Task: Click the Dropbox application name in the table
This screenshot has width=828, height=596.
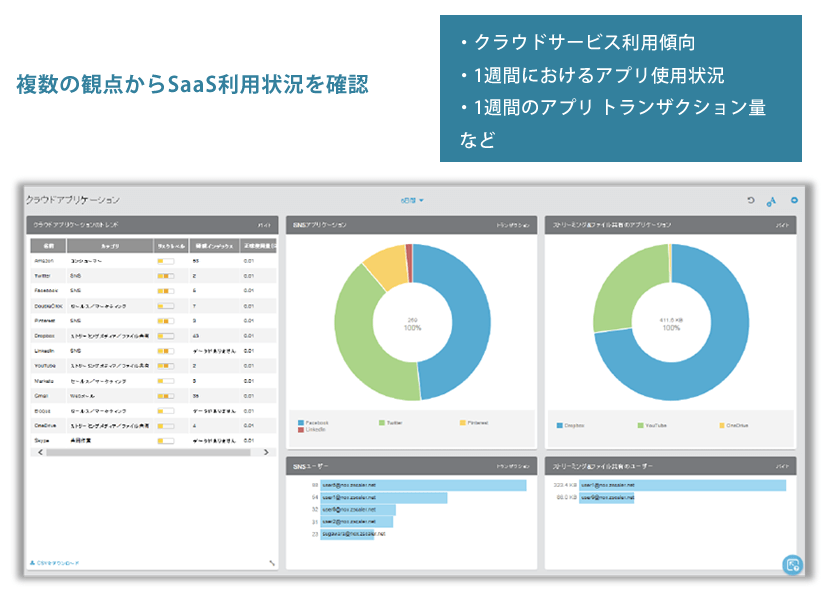Action: coord(44,335)
